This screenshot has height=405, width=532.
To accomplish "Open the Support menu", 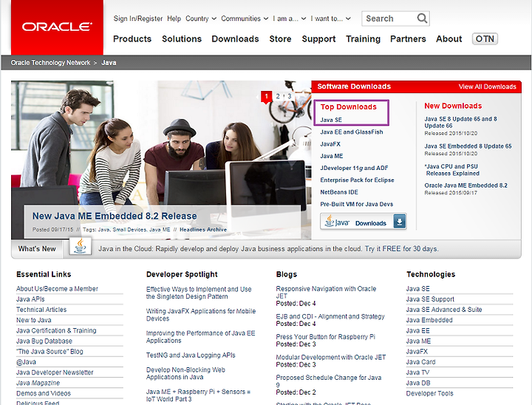I will point(318,39).
